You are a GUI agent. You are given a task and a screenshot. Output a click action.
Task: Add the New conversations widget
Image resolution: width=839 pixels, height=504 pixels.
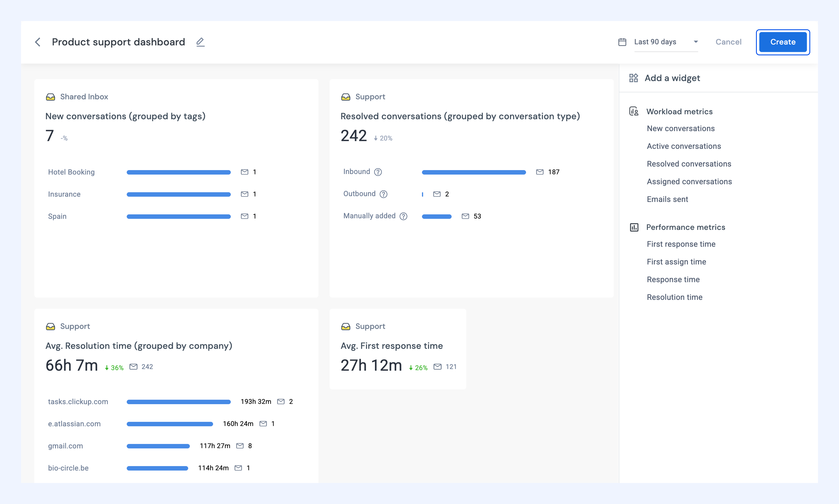coord(681,128)
